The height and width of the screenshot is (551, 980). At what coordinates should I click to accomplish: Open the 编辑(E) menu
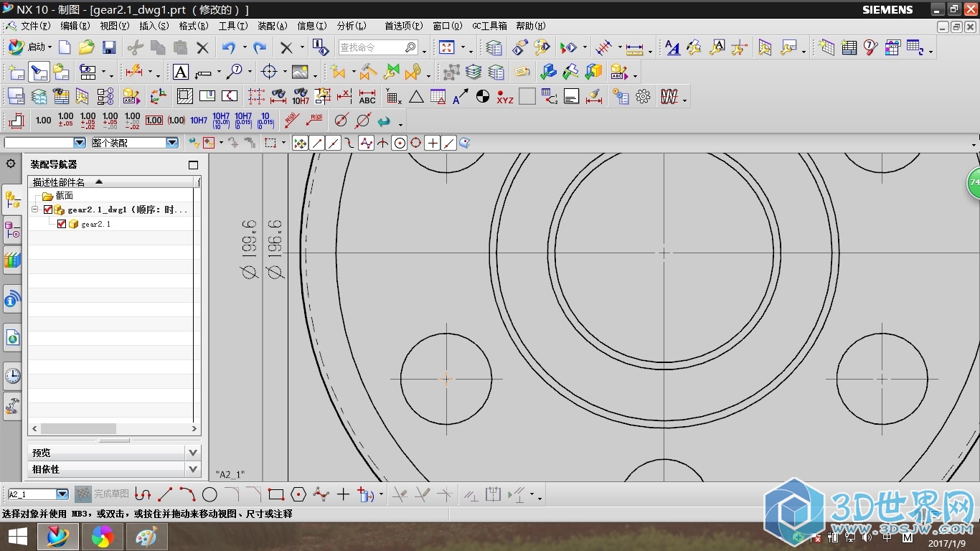pyautogui.click(x=75, y=25)
